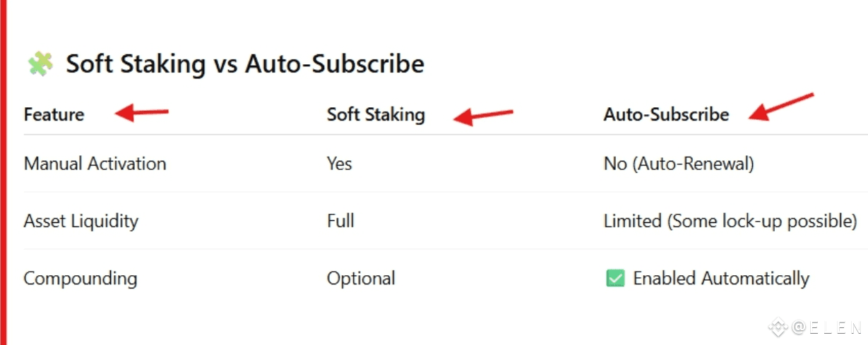Click the red arrow pointing to Soft Staking
The height and width of the screenshot is (345, 868).
(x=483, y=116)
